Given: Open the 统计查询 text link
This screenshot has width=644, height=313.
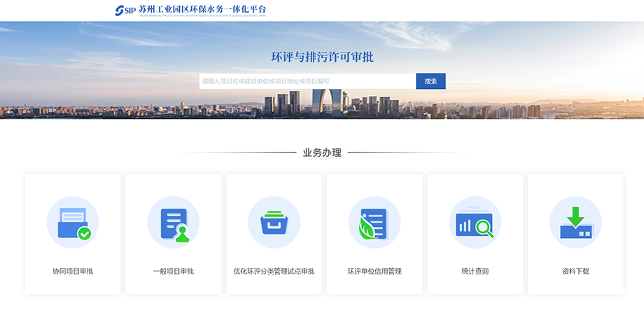Looking at the screenshot, I should pyautogui.click(x=475, y=271).
